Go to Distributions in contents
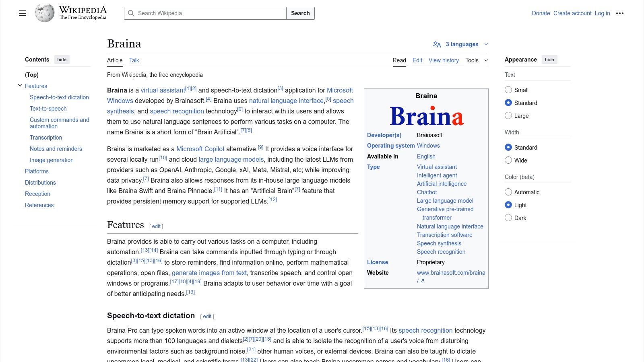The height and width of the screenshot is (362, 644). pyautogui.click(x=40, y=183)
